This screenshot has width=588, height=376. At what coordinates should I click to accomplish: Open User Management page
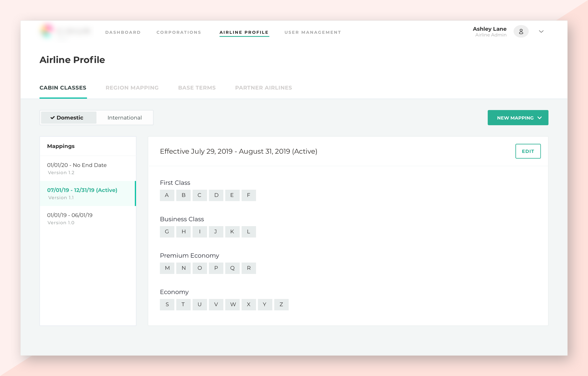click(x=313, y=32)
